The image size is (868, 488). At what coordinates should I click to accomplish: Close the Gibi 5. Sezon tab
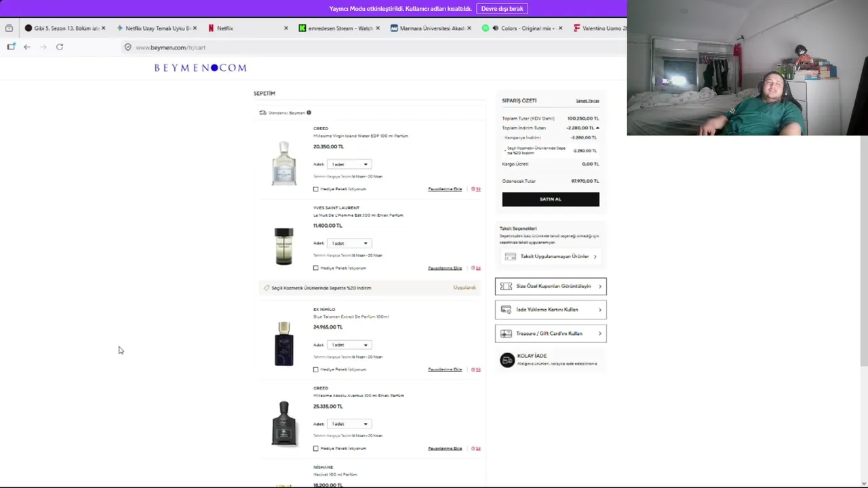pos(103,28)
